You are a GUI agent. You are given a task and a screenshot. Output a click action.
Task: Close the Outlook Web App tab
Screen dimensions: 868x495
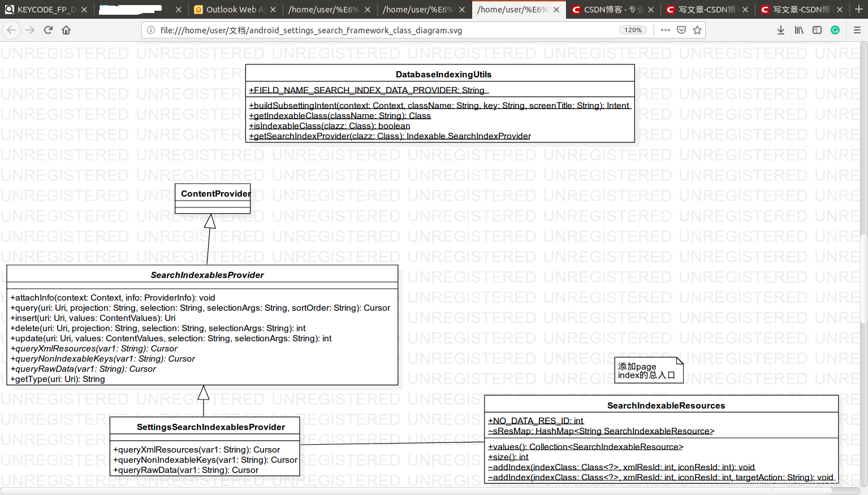tap(273, 10)
